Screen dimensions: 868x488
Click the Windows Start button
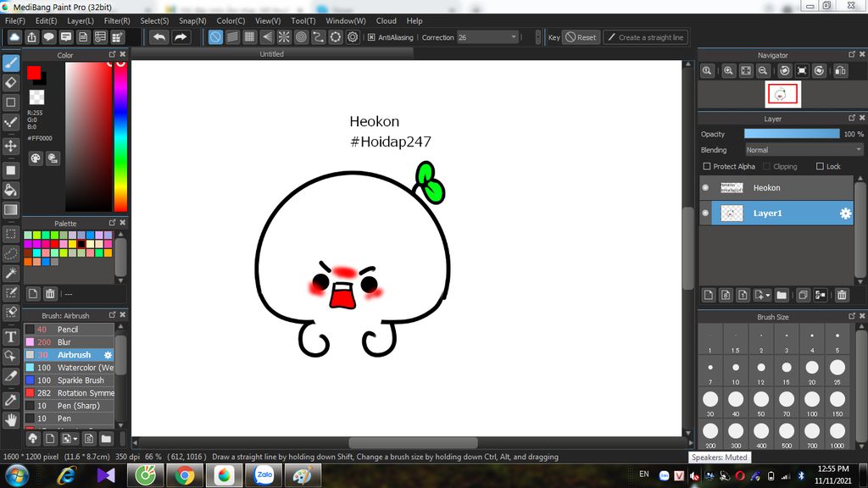[17, 475]
